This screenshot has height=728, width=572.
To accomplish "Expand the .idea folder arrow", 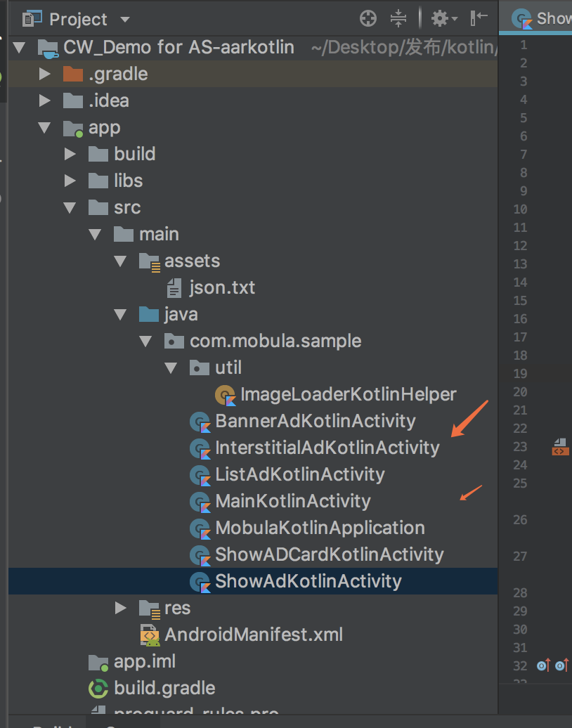I will (x=44, y=100).
